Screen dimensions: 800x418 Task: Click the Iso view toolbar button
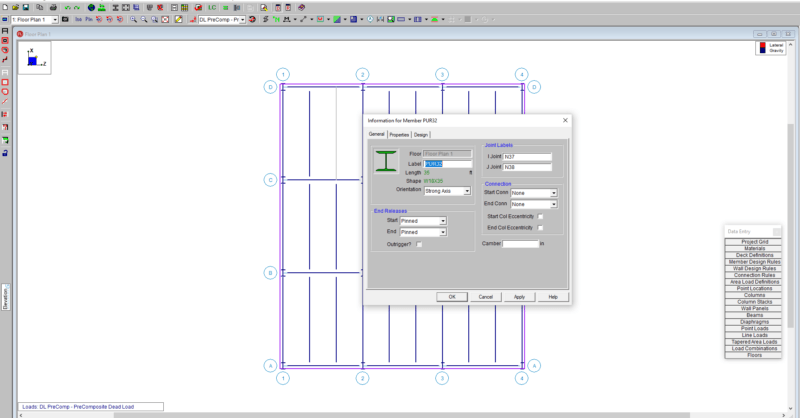(77, 19)
